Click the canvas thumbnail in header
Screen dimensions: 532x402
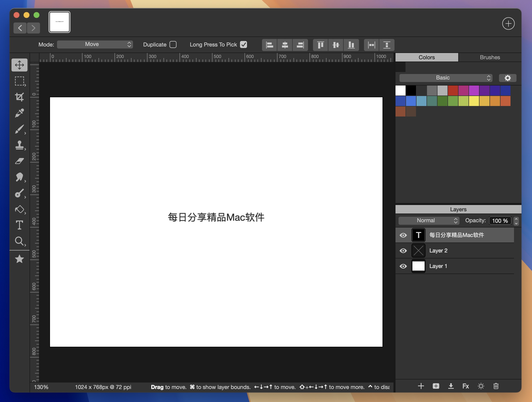click(x=59, y=21)
